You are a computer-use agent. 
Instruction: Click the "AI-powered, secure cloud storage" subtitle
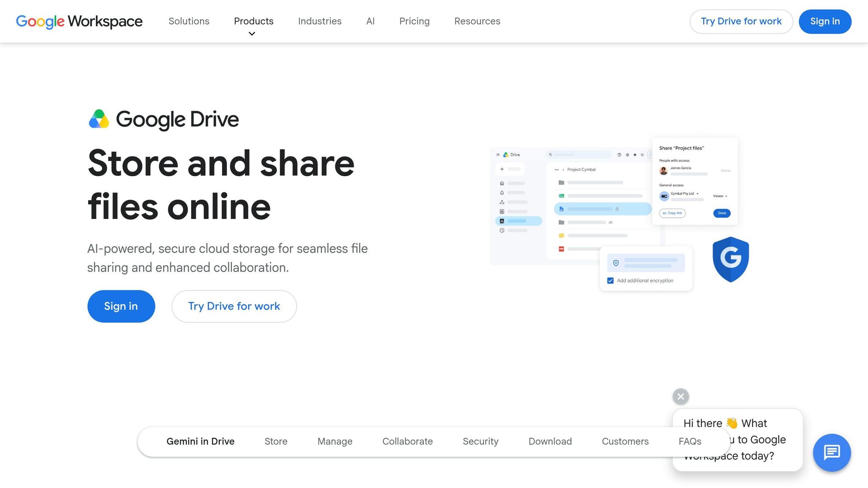[x=227, y=258]
